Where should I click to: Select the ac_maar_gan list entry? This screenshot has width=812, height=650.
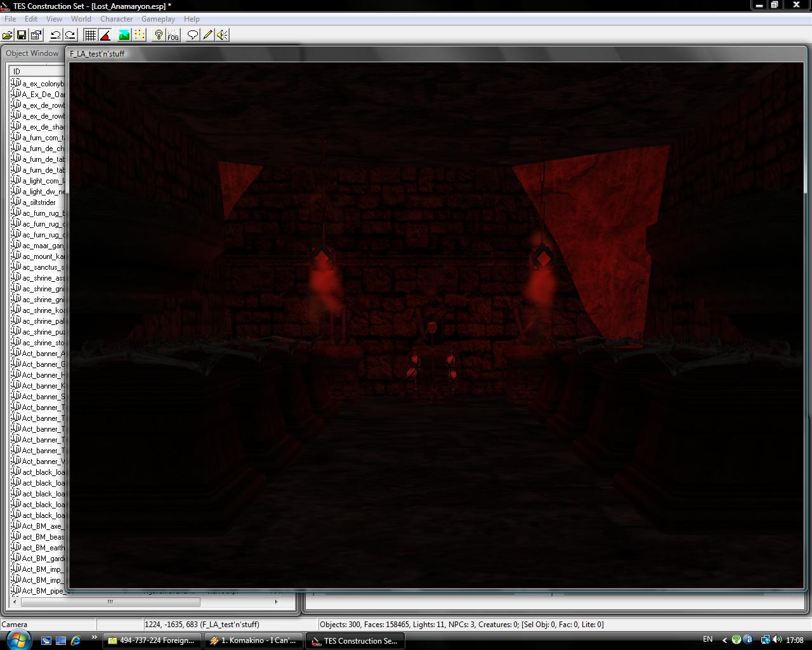[x=38, y=246]
